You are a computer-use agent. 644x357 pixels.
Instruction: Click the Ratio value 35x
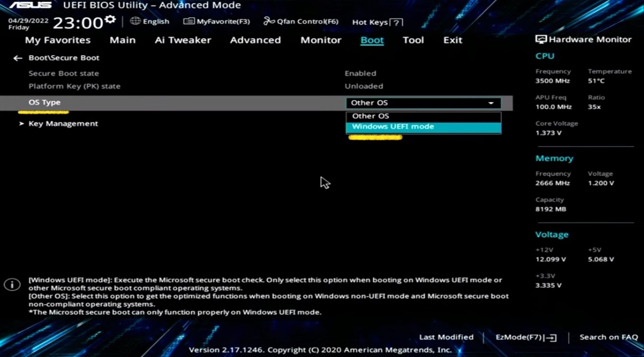coord(594,107)
